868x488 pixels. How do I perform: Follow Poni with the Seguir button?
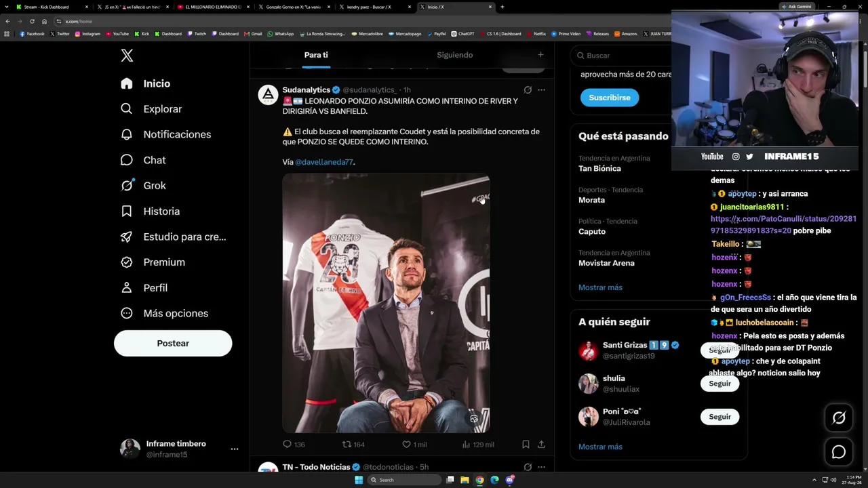pos(719,417)
